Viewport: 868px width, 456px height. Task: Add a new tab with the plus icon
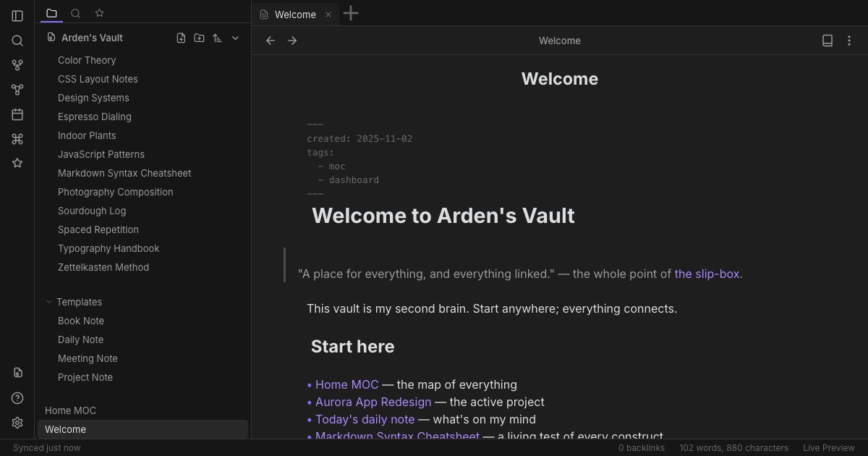point(351,13)
